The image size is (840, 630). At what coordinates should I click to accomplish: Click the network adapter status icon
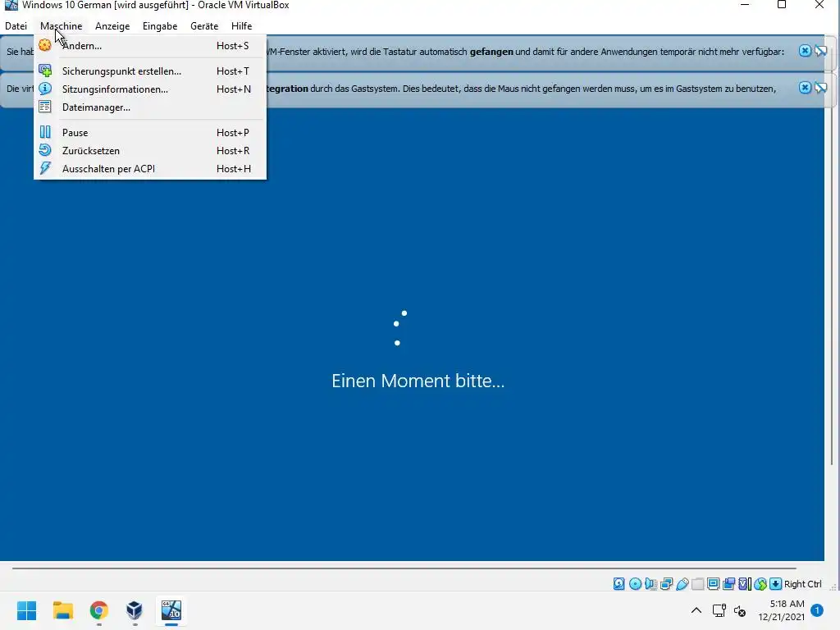pos(666,584)
